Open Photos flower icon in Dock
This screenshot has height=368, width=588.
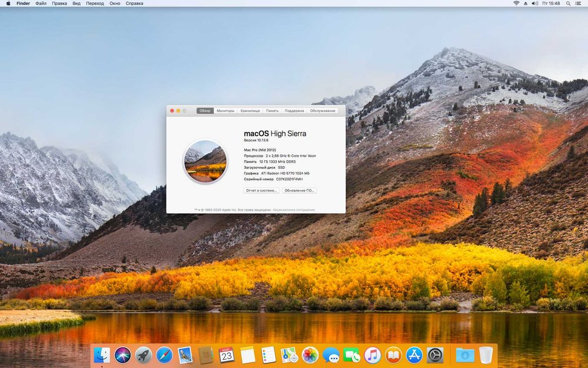click(x=310, y=355)
